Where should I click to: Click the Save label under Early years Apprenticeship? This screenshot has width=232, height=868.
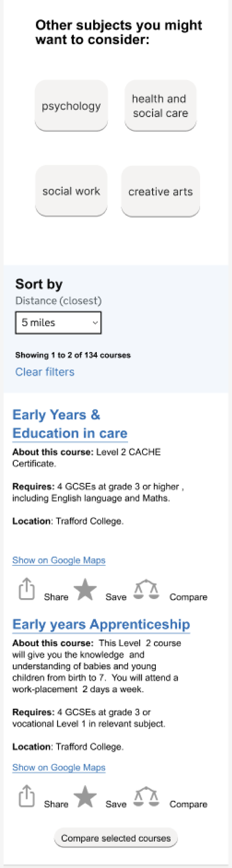click(x=116, y=804)
